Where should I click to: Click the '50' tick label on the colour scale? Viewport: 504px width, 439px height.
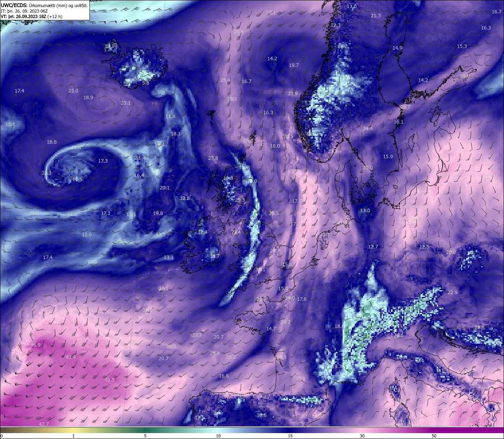click(434, 436)
